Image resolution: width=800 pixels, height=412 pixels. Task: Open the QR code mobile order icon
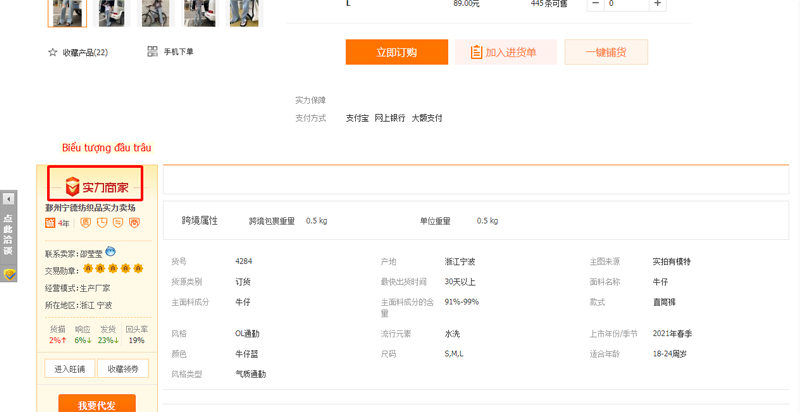[152, 52]
